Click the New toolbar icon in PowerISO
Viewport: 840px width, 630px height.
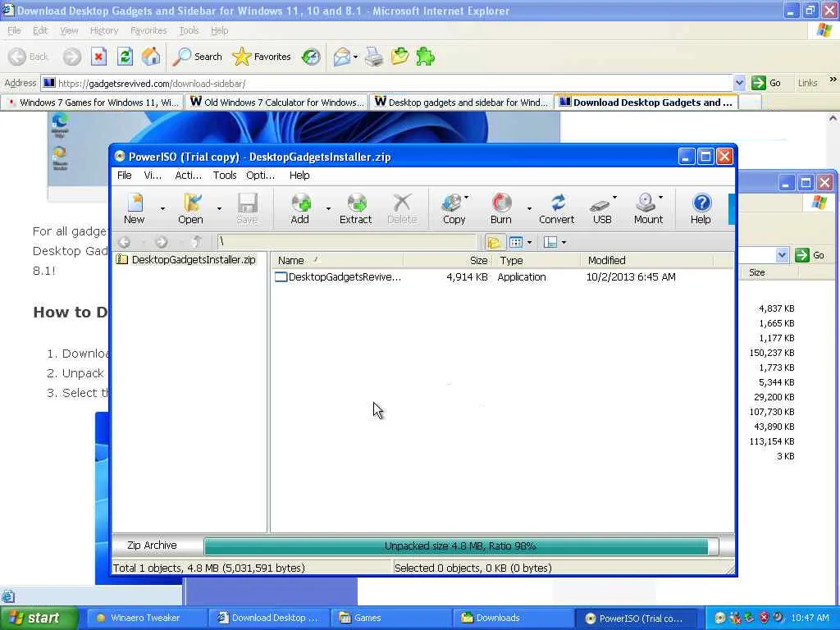(135, 209)
